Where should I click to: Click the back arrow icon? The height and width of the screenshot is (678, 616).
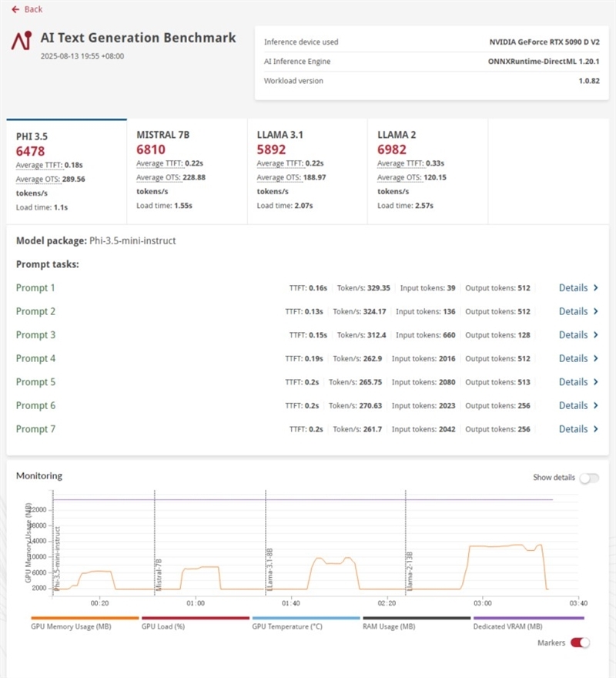coord(15,9)
